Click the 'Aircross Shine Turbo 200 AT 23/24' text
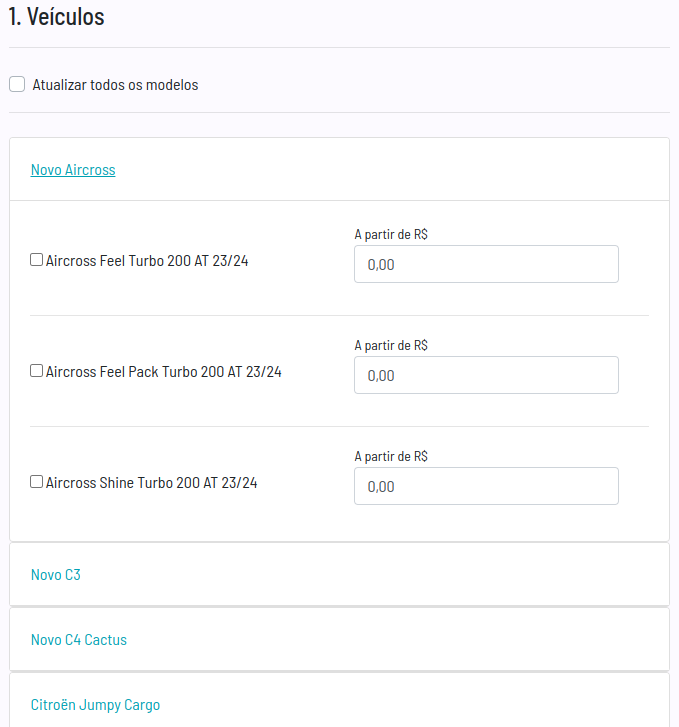Screen dimensions: 679x727 tap(151, 483)
